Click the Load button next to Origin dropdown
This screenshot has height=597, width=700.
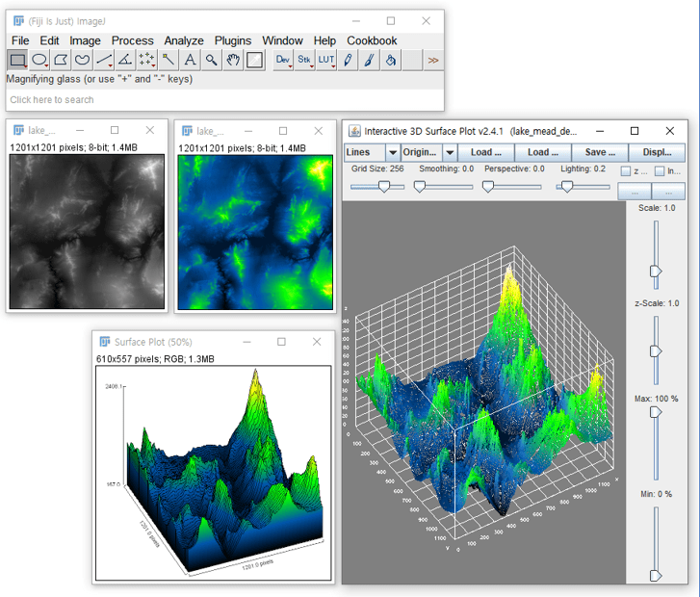pyautogui.click(x=486, y=152)
